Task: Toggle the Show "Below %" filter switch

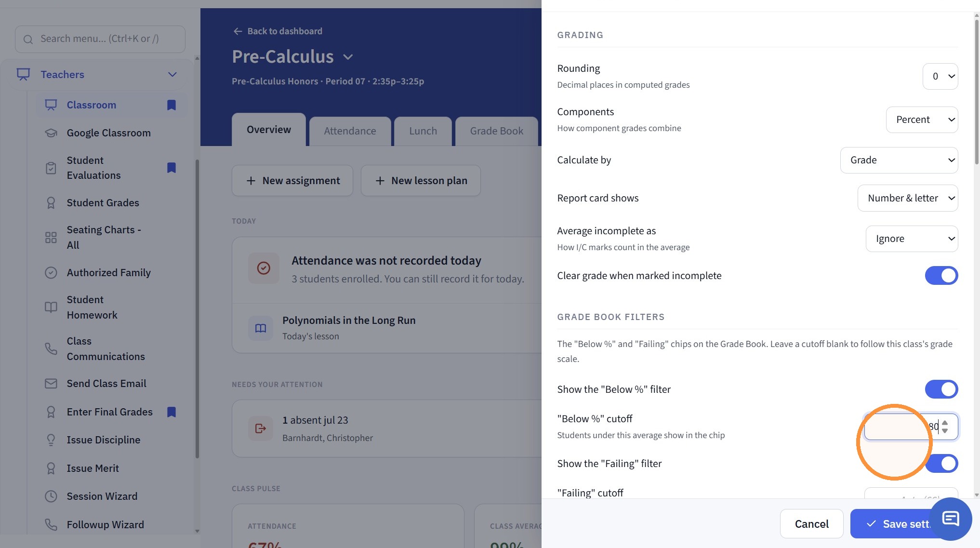Action: [x=941, y=389]
